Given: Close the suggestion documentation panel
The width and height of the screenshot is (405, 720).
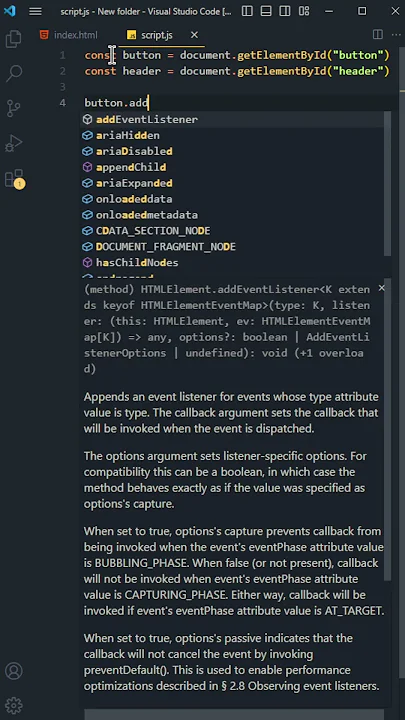Looking at the screenshot, I should tap(381, 288).
